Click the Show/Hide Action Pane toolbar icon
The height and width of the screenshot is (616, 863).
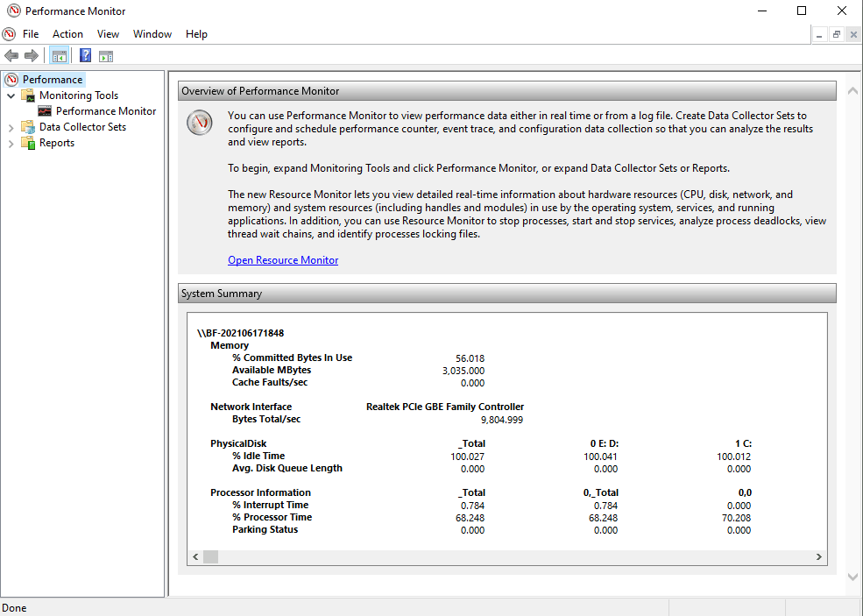point(106,54)
